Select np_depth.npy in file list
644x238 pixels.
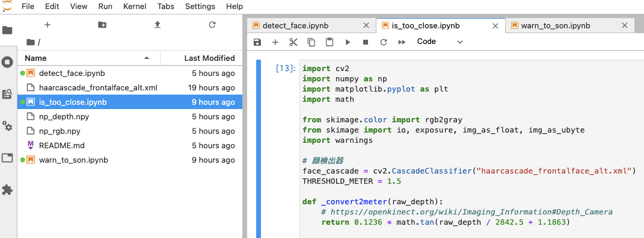coord(130,116)
